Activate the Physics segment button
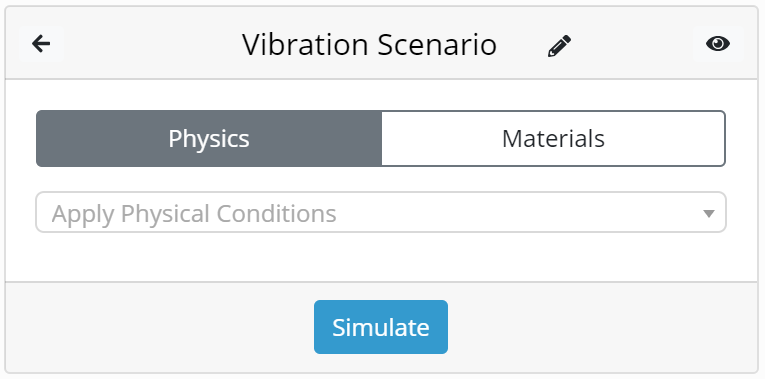This screenshot has width=765, height=379. pos(209,139)
